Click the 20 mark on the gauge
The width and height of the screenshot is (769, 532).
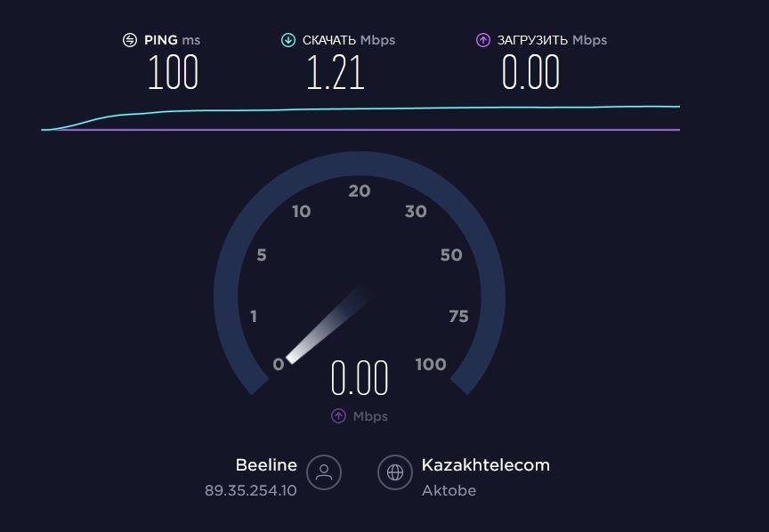(360, 190)
